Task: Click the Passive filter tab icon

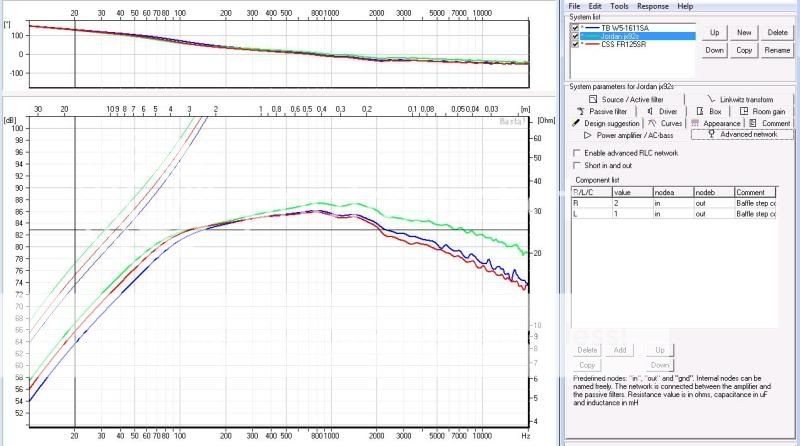Action: point(579,111)
